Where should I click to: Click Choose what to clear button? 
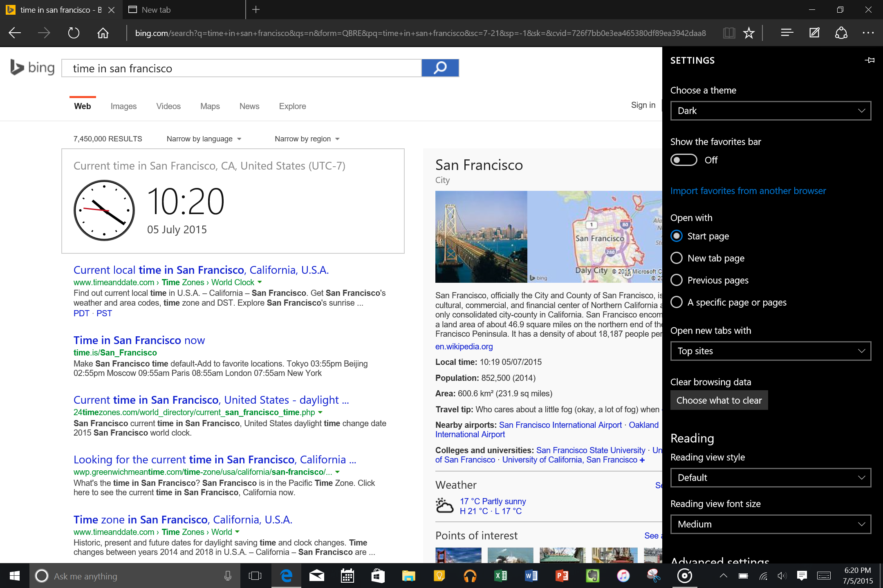pyautogui.click(x=719, y=400)
